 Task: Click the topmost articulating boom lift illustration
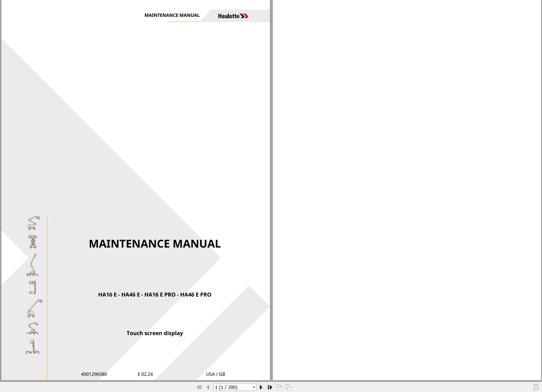[x=34, y=223]
